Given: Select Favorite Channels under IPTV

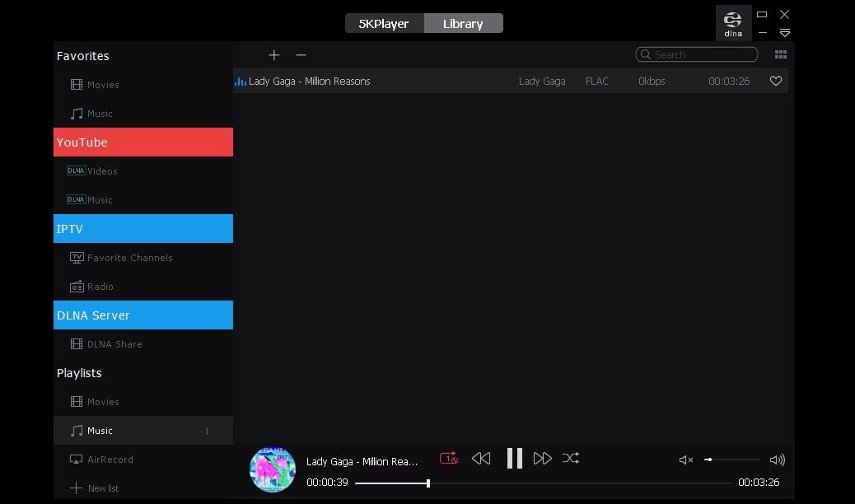Looking at the screenshot, I should (129, 257).
